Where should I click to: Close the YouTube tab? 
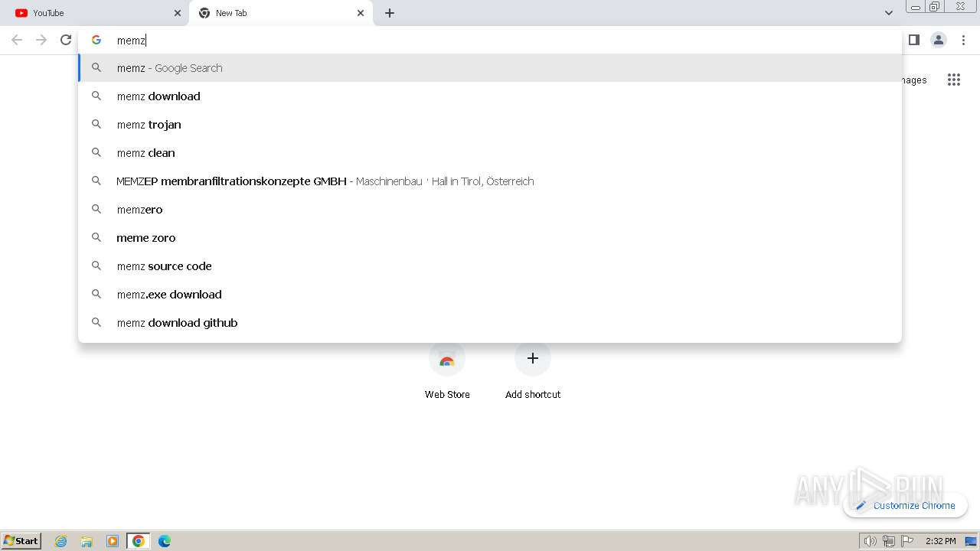pos(178,13)
